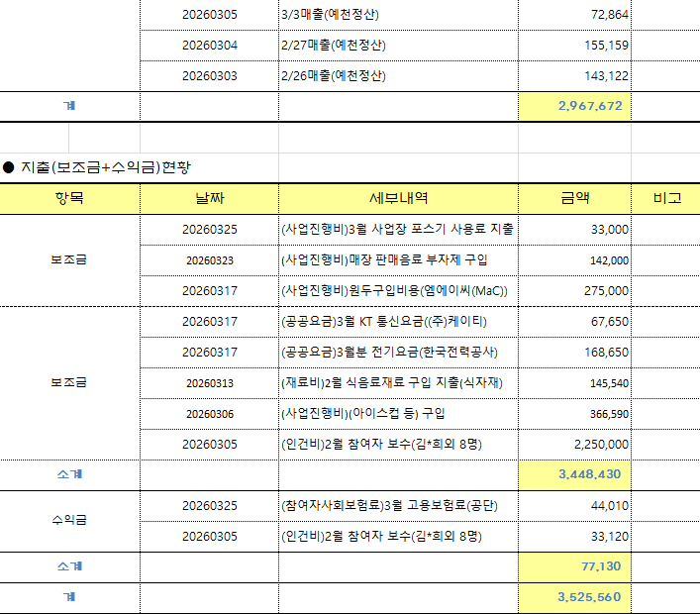Click the date cell 20260323
700x614 pixels.
click(x=209, y=260)
